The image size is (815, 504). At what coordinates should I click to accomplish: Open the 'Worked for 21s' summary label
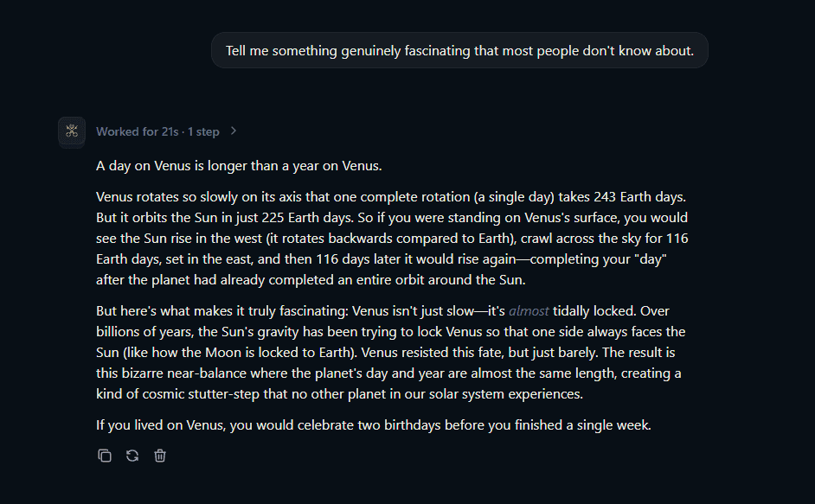[138, 131]
